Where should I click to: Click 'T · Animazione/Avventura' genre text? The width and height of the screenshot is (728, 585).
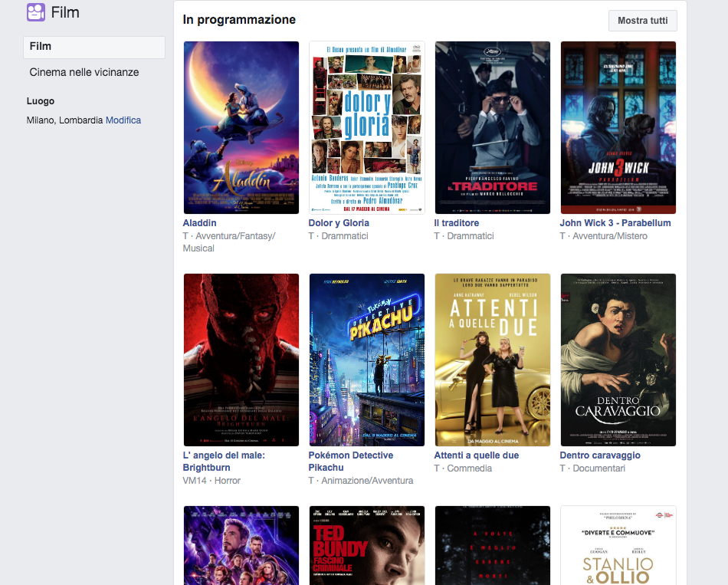click(x=361, y=481)
